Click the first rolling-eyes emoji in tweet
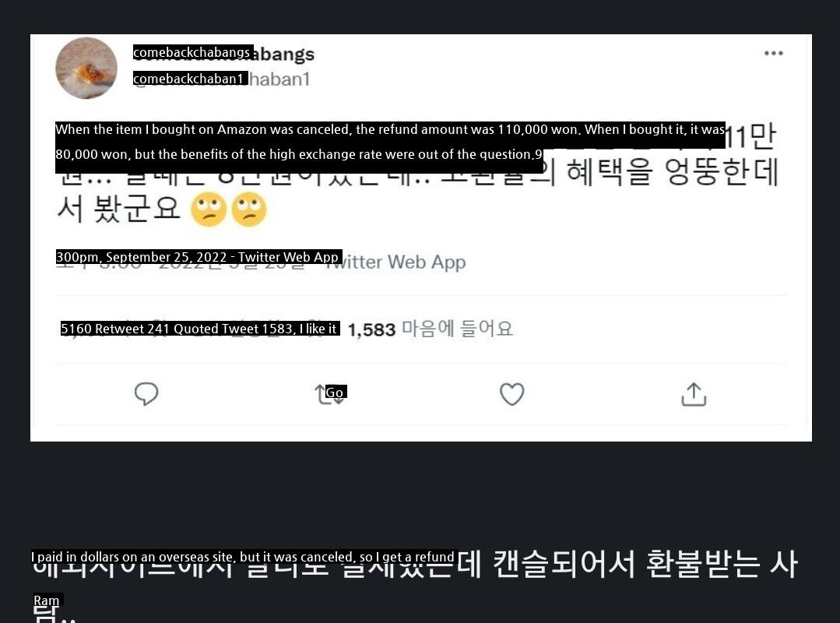The width and height of the screenshot is (840, 623). click(209, 209)
